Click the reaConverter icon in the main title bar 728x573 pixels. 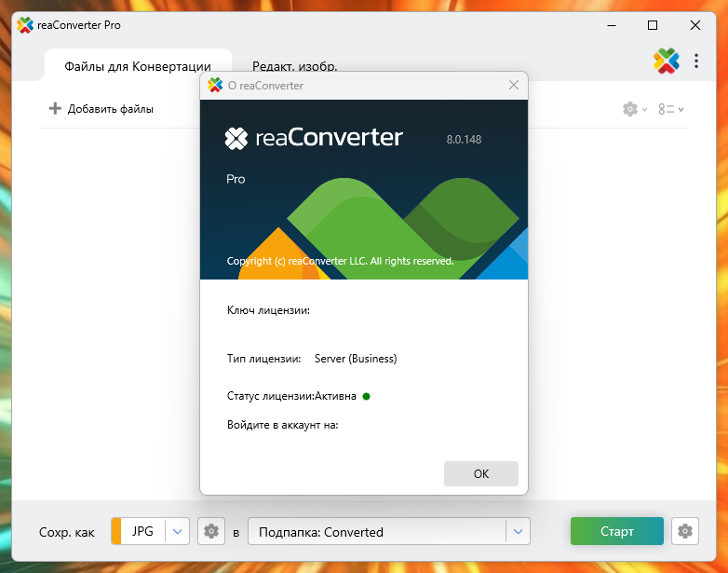pyautogui.click(x=25, y=25)
